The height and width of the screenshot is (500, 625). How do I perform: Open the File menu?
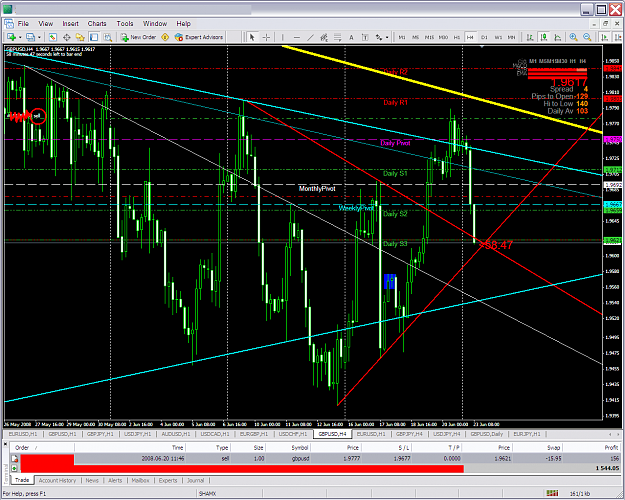click(x=23, y=24)
